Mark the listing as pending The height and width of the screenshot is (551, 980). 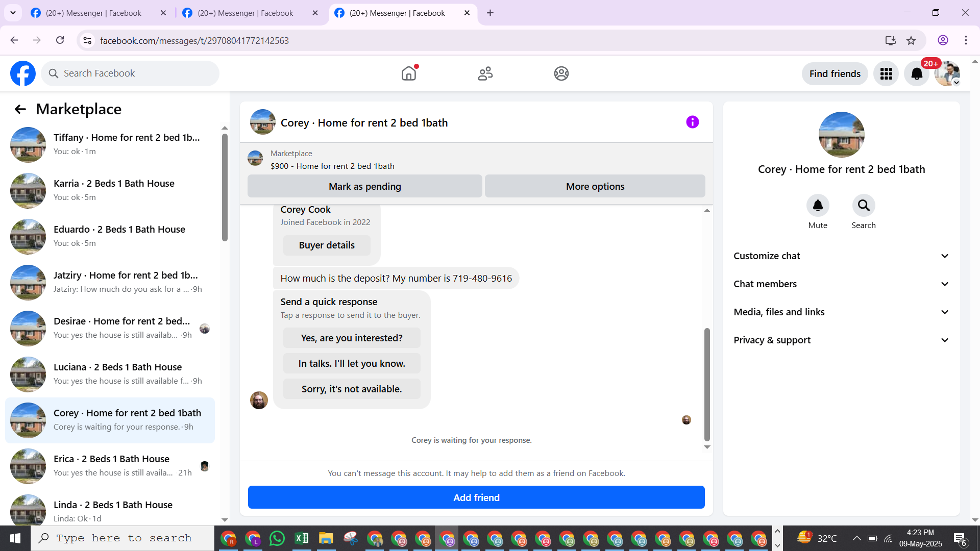point(364,187)
